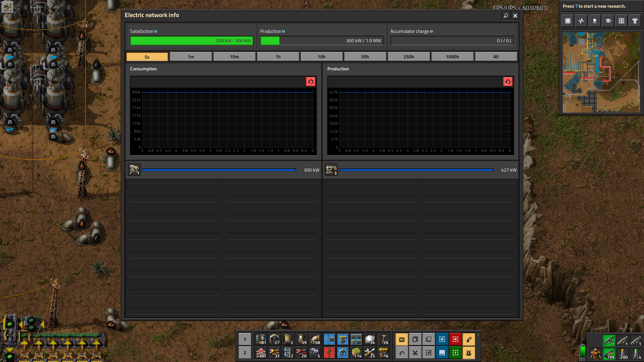This screenshot has height=362, width=644.
Task: Select the 300 kW consumer entry icon
Action: coord(134,170)
